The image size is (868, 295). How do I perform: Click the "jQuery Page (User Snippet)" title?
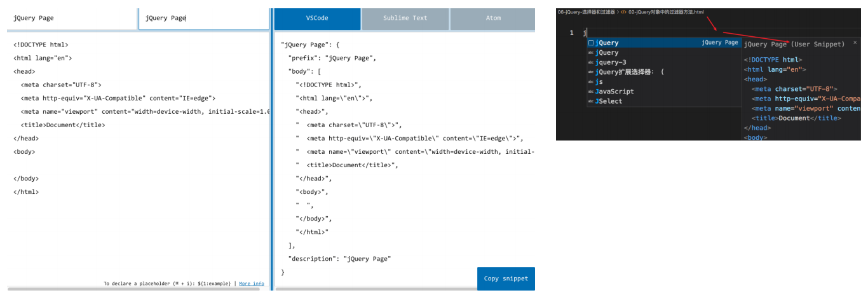pyautogui.click(x=794, y=45)
